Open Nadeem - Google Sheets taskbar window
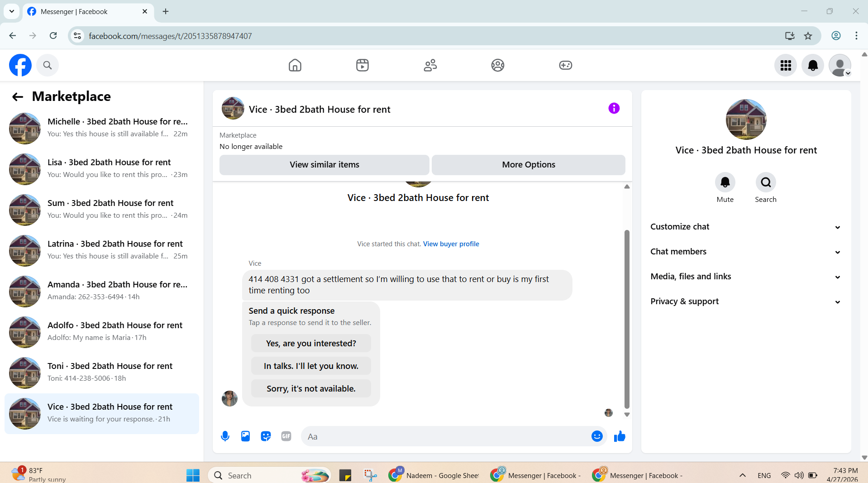The image size is (868, 483). 434,475
